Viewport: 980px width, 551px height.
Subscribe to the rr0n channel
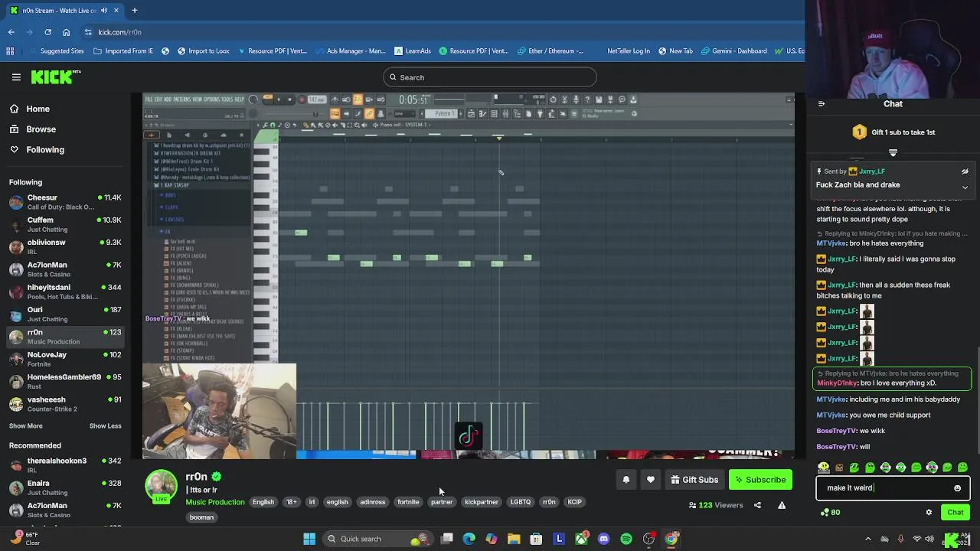click(760, 480)
